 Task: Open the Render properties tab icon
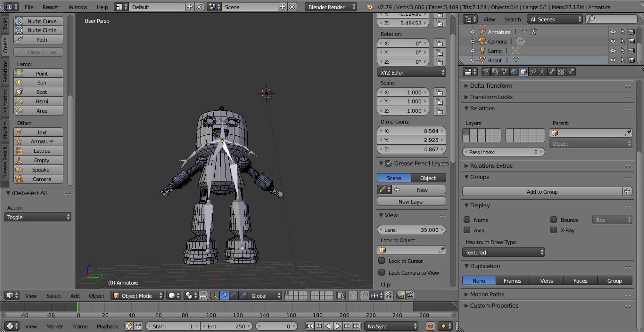[486, 72]
